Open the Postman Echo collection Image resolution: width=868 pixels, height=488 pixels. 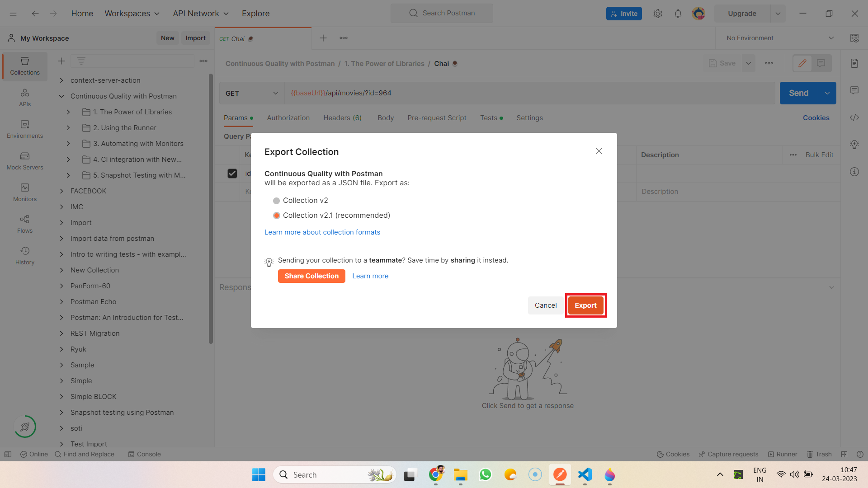coord(93,302)
